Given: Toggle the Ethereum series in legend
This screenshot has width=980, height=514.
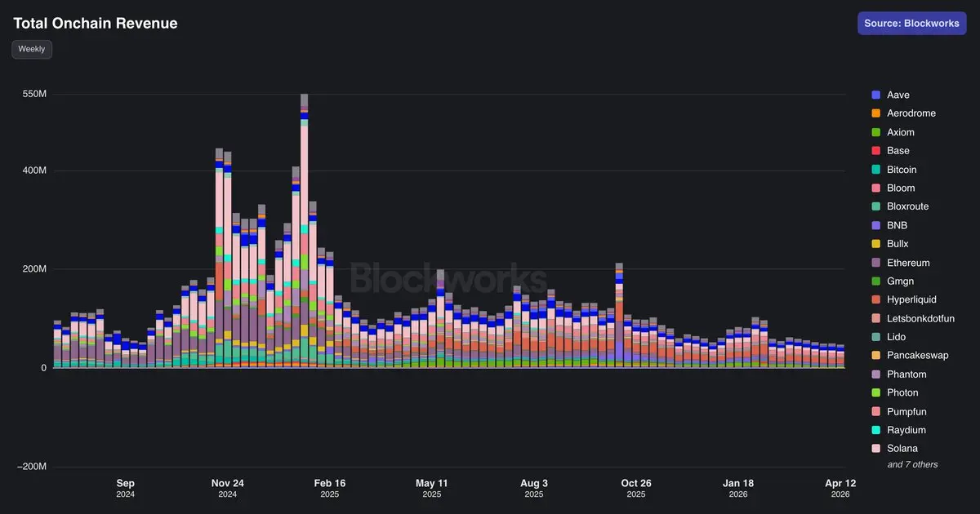Looking at the screenshot, I should click(901, 263).
